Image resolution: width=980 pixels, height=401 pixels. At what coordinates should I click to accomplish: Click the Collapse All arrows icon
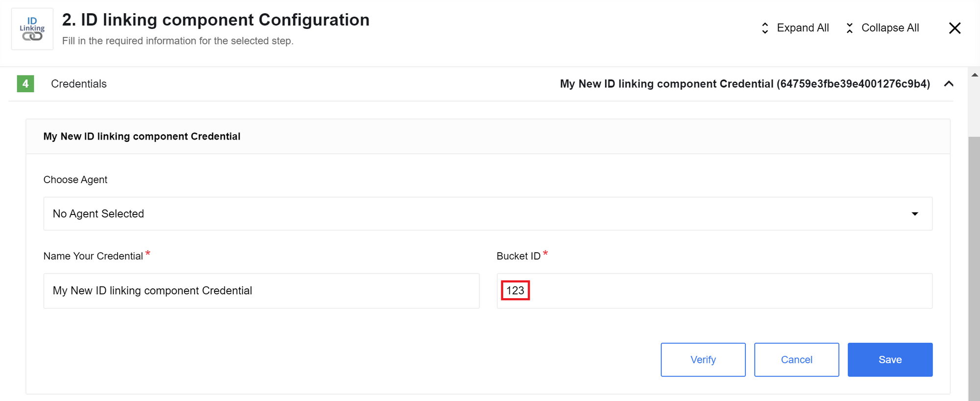pyautogui.click(x=850, y=28)
